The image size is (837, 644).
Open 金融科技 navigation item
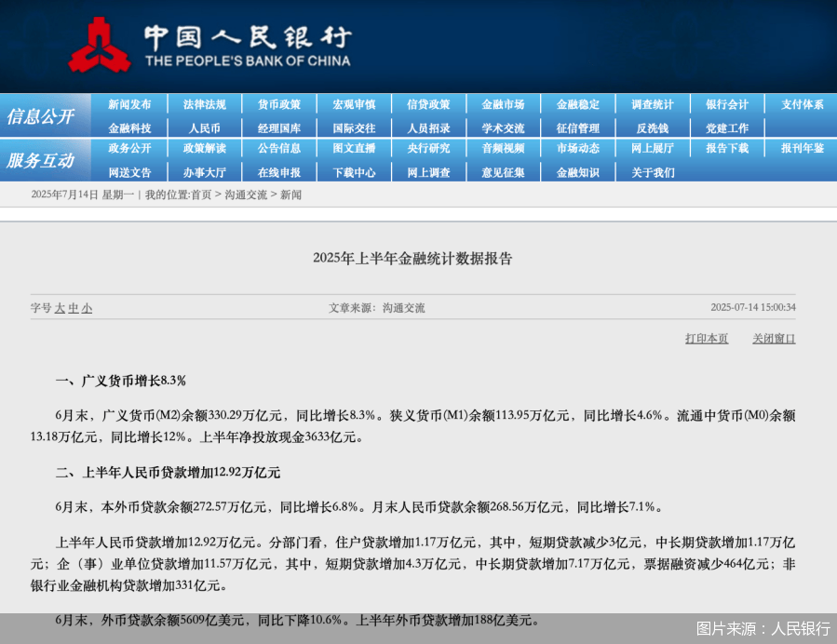129,128
